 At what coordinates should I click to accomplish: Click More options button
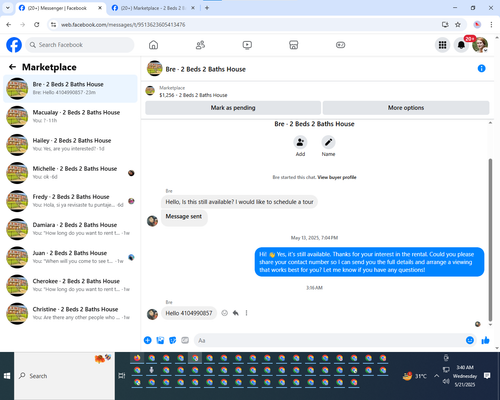tap(406, 108)
